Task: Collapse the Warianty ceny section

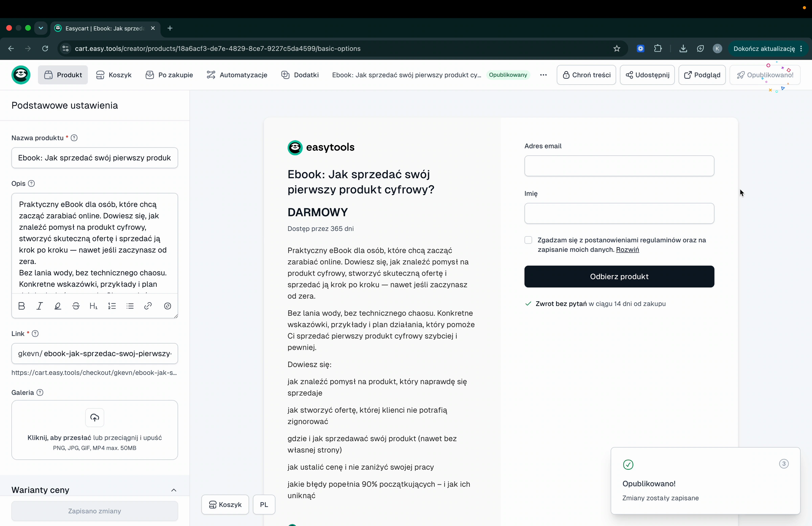Action: point(174,490)
